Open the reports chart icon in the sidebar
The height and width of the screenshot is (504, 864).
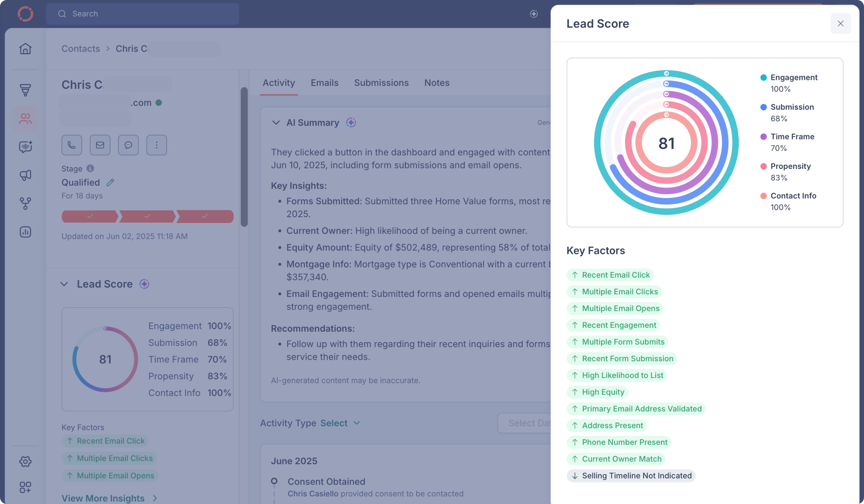point(26,232)
